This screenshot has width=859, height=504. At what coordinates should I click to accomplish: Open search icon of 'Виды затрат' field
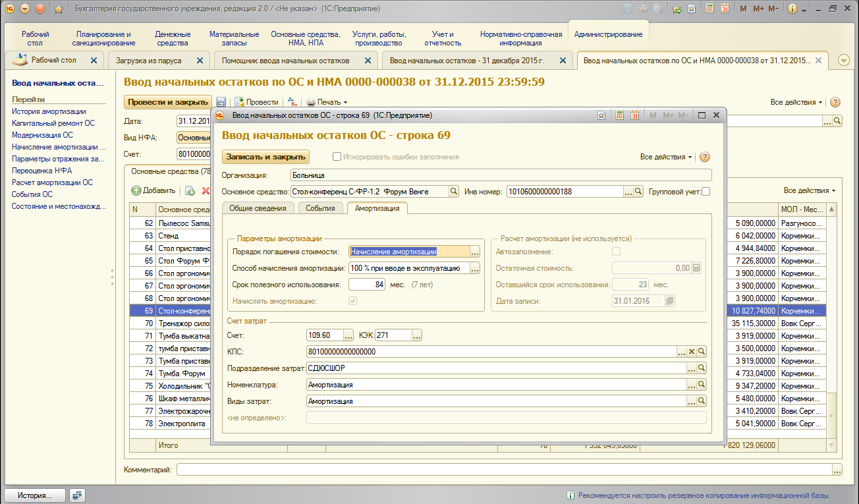[702, 401]
